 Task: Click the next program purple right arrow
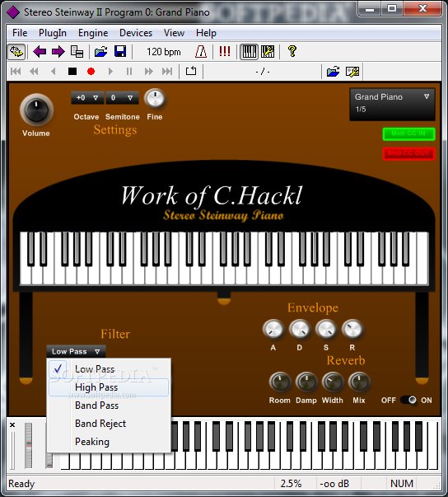click(58, 51)
